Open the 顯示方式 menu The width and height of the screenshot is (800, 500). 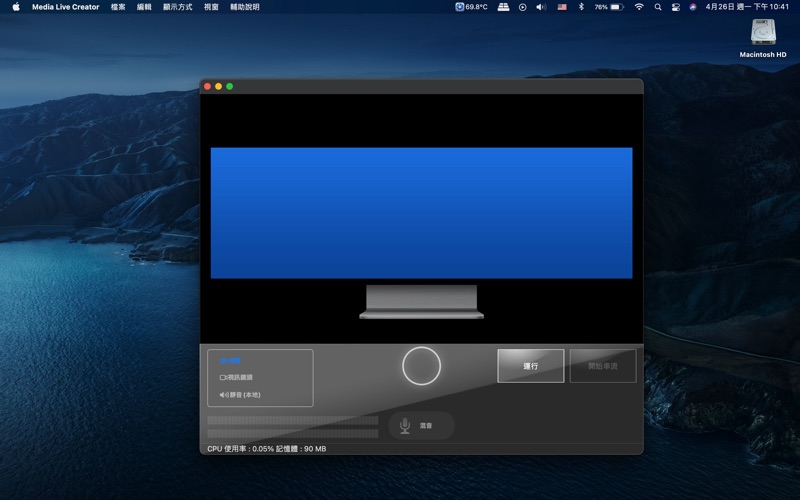178,7
